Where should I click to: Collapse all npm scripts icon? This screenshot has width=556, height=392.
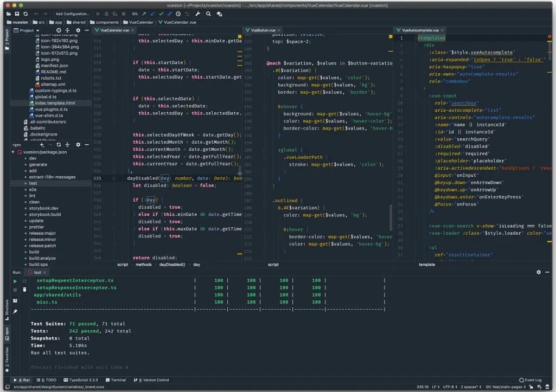67,145
